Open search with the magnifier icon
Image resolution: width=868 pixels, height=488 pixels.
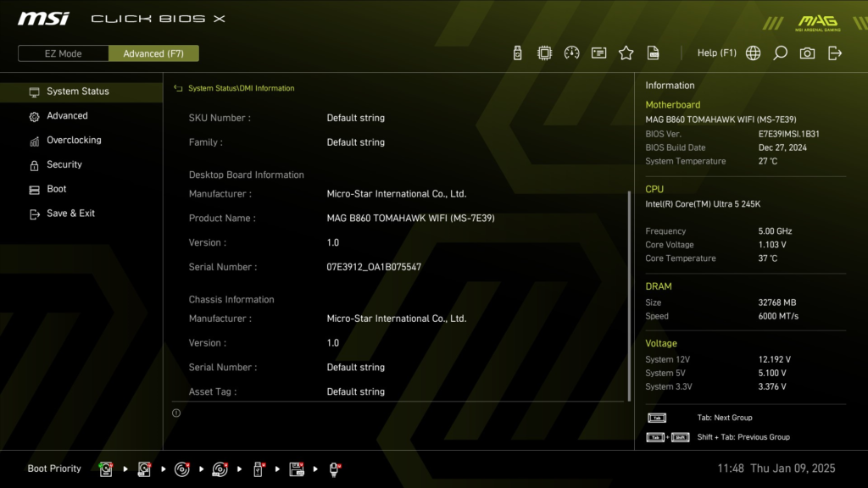point(780,53)
